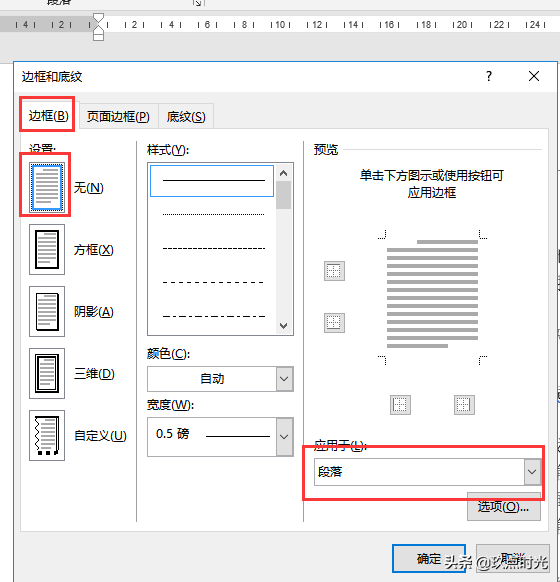Open the 应用于 dropdown showing 段落
Viewport: 560px width, 582px height.
(428, 472)
